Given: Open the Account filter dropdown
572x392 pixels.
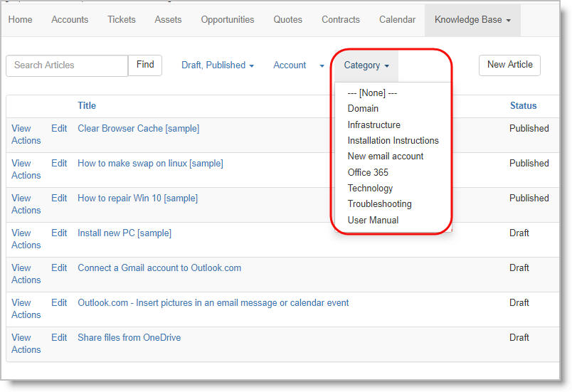Looking at the screenshot, I should coord(298,65).
